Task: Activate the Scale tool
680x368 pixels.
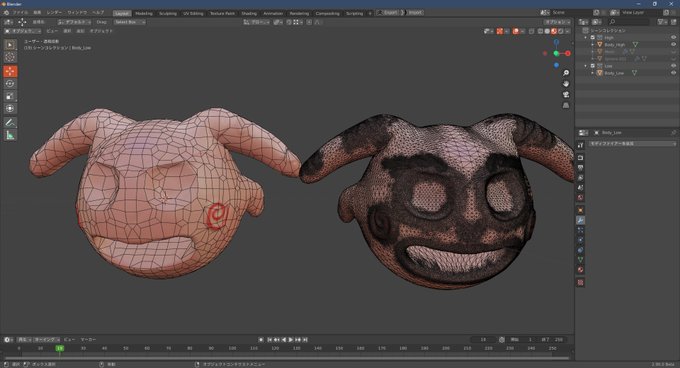Action: point(10,96)
